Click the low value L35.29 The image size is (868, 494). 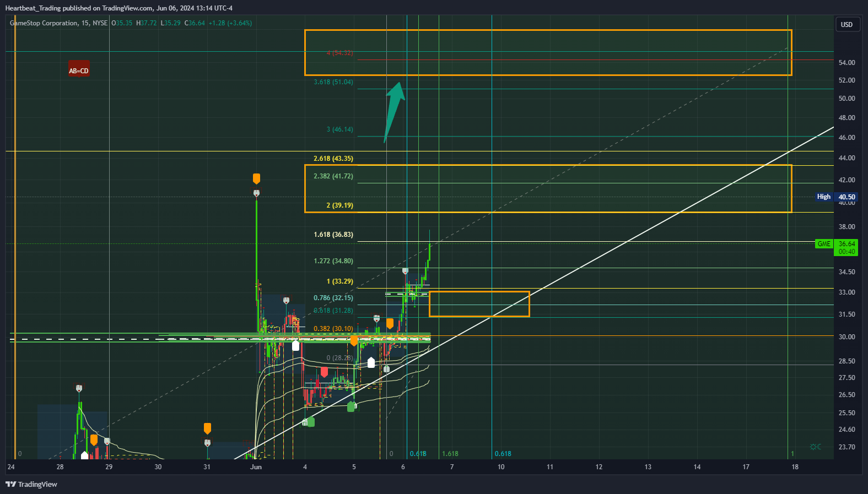tap(170, 23)
